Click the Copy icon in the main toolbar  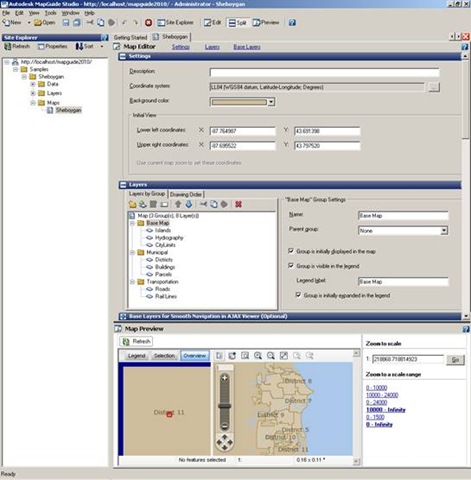click(x=101, y=23)
